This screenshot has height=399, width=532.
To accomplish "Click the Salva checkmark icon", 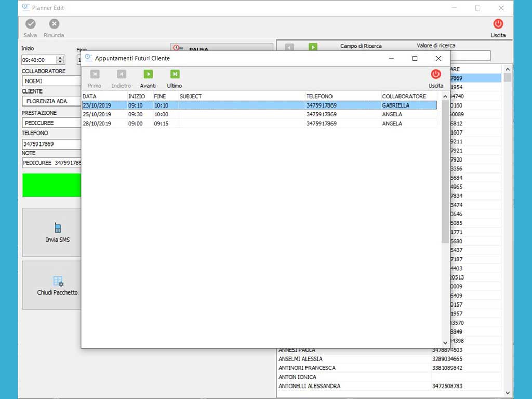I will [31, 24].
